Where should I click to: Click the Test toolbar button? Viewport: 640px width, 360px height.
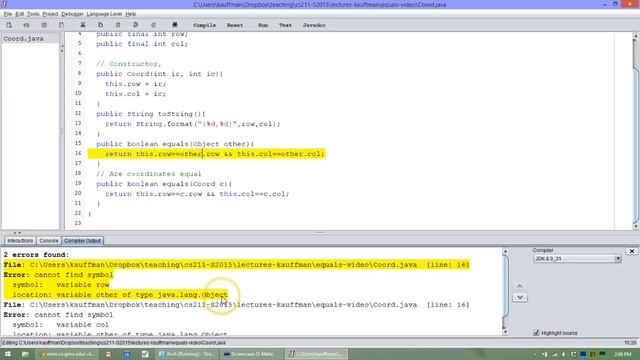point(285,25)
